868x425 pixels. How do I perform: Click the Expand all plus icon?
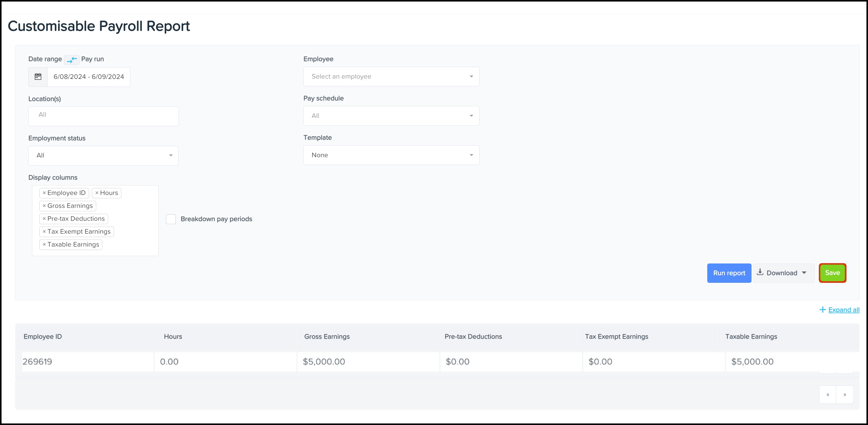[823, 310]
